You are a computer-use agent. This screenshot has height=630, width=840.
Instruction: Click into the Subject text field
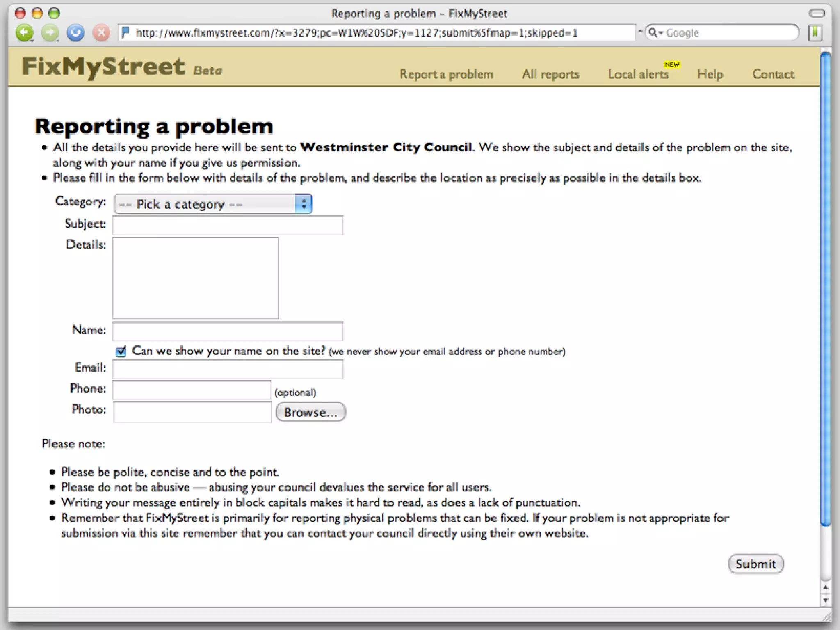coord(228,225)
